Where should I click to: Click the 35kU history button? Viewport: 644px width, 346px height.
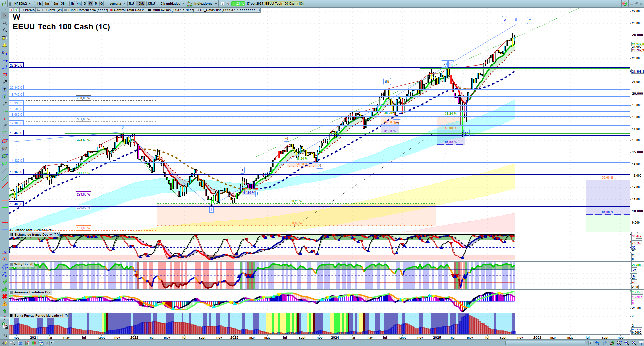(151, 4)
